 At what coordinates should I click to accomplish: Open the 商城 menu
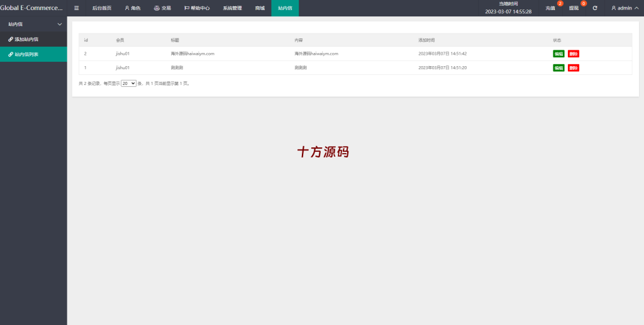(260, 8)
